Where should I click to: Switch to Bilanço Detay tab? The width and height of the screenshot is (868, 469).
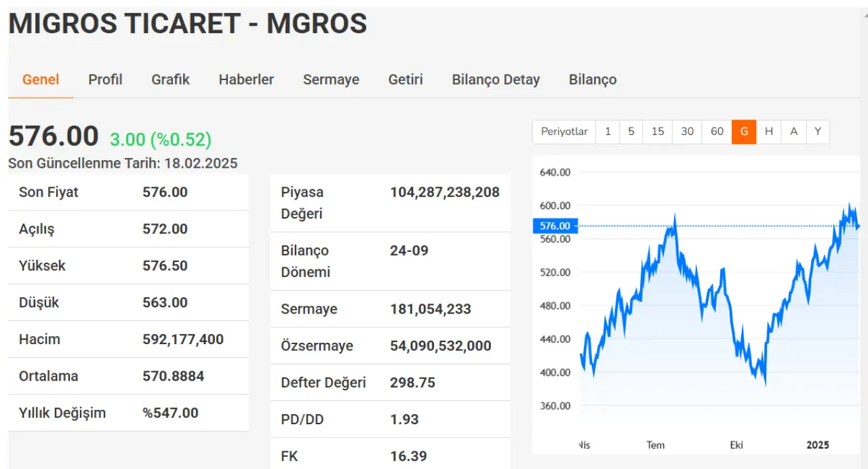point(496,79)
